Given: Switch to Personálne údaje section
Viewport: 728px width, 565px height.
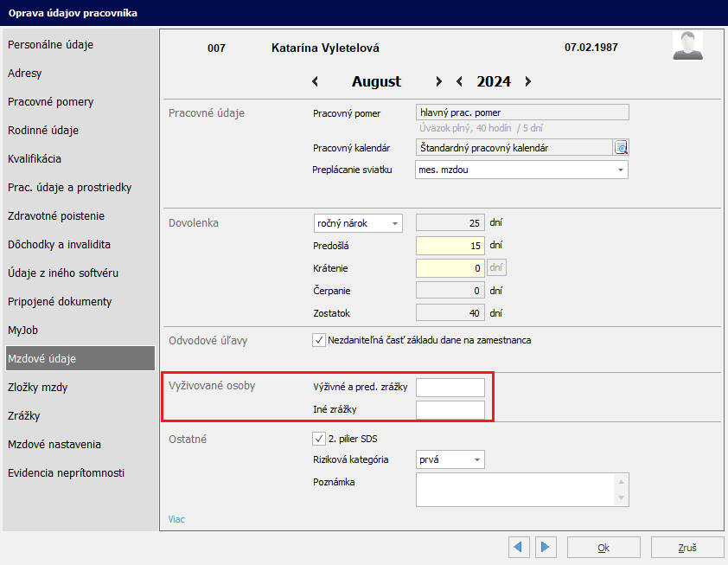Looking at the screenshot, I should [x=51, y=45].
